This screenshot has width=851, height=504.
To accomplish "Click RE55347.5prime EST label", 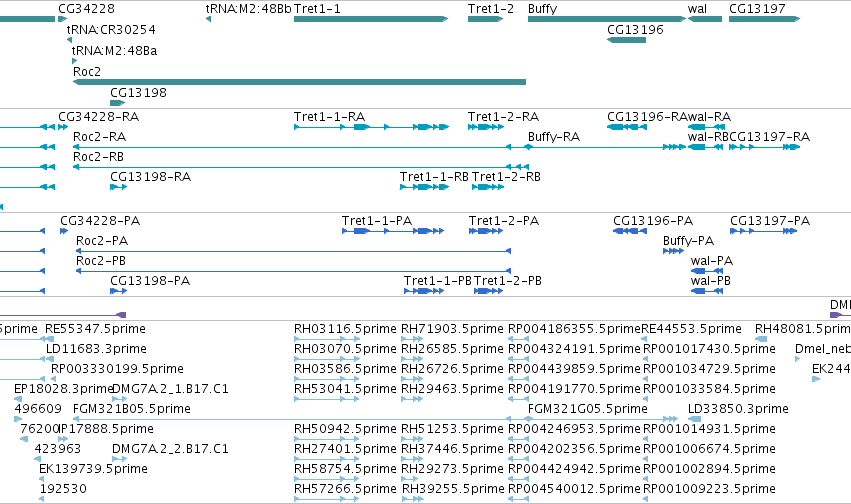I will pos(95,329).
